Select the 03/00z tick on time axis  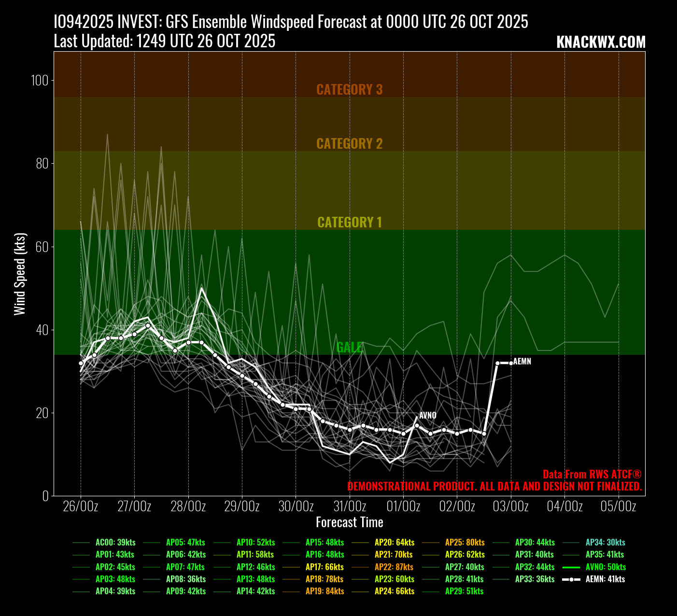[511, 506]
